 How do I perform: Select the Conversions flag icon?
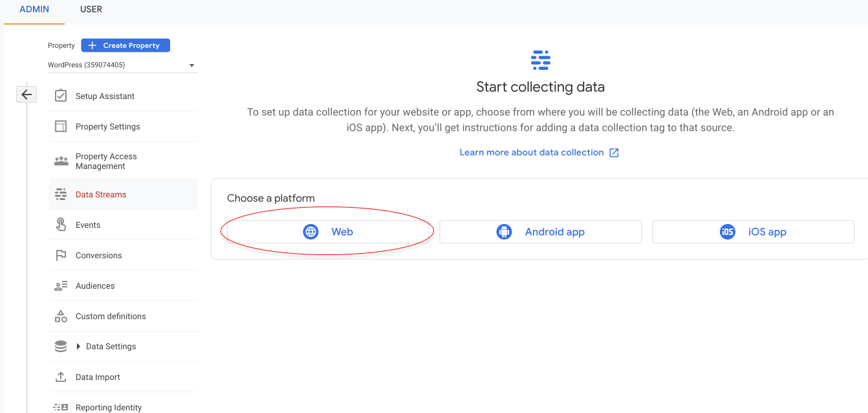pyautogui.click(x=61, y=255)
